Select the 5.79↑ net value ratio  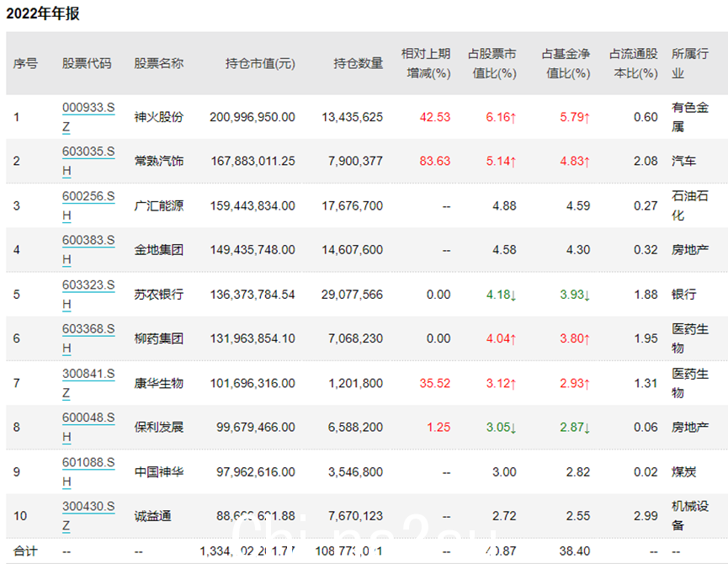(575, 117)
